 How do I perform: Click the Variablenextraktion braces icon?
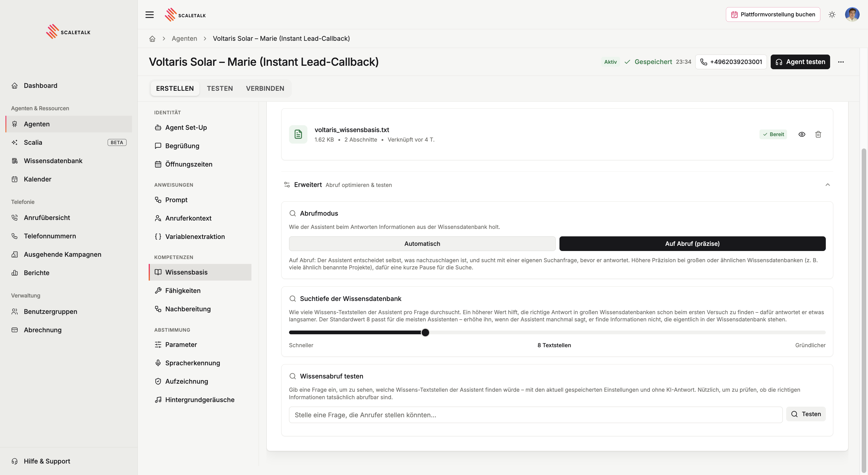tap(158, 237)
